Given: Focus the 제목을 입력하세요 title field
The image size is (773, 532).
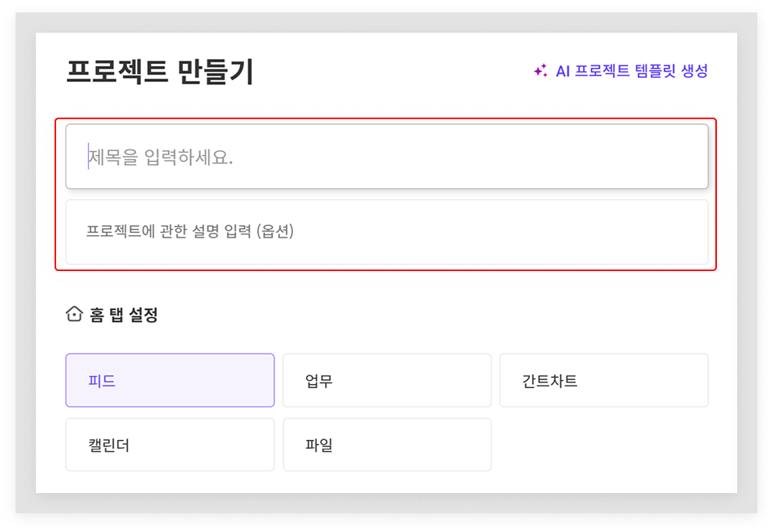Looking at the screenshot, I should pyautogui.click(x=387, y=157).
